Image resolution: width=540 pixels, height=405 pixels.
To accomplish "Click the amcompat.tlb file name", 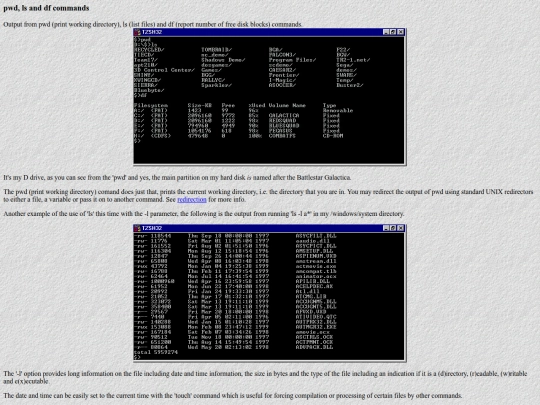I will pyautogui.click(x=316, y=271).
